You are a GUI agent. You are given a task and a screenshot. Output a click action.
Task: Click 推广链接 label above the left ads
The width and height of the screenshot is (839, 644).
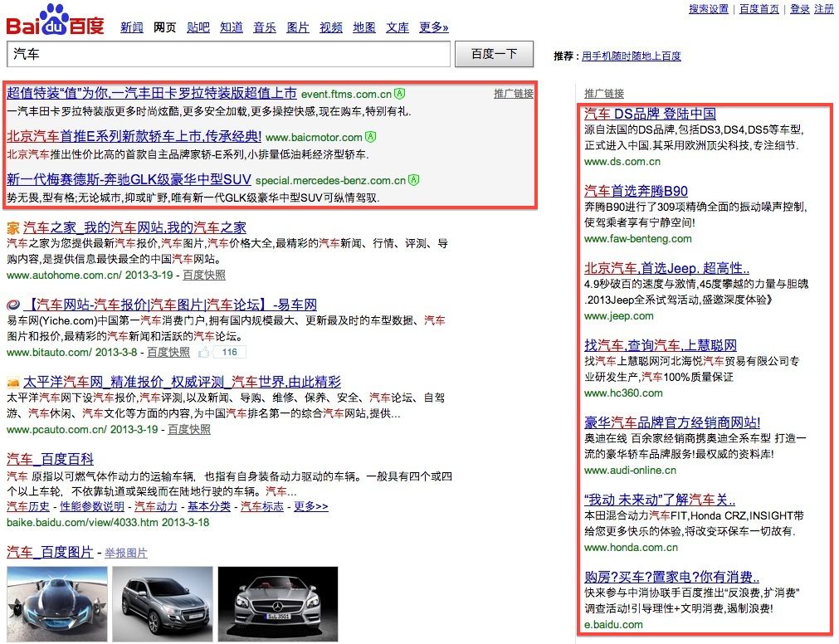[x=513, y=94]
